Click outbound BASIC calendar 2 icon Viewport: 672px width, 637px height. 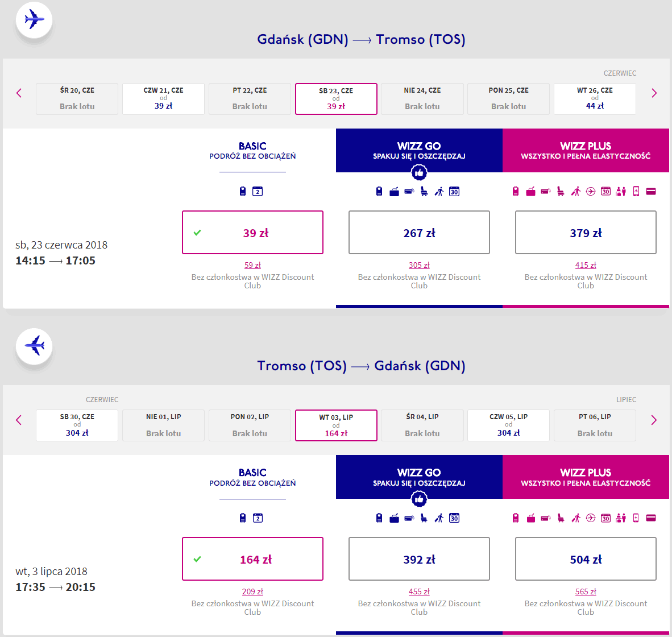coord(258,192)
